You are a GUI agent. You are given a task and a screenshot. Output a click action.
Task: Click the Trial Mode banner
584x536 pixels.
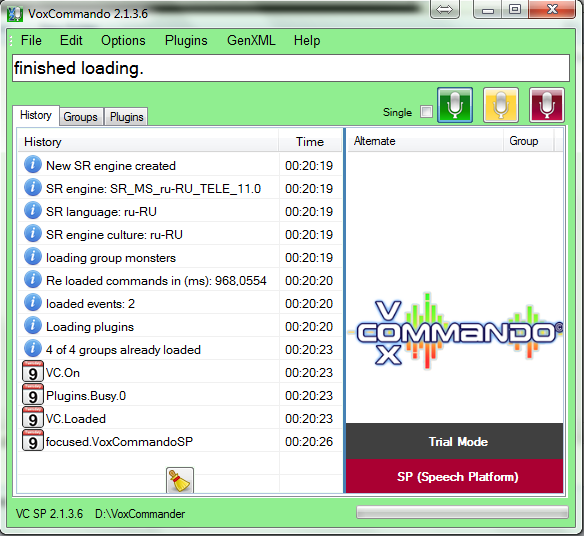(455, 441)
